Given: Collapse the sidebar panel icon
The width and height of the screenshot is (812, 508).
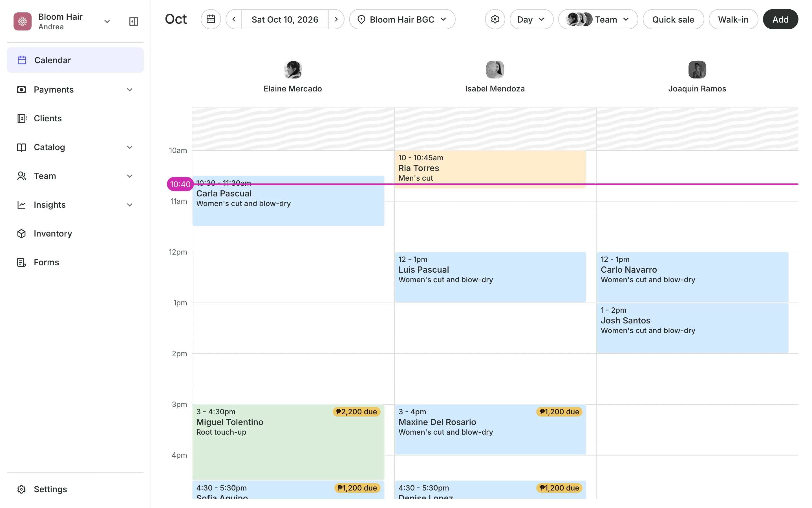Looking at the screenshot, I should coord(134,21).
